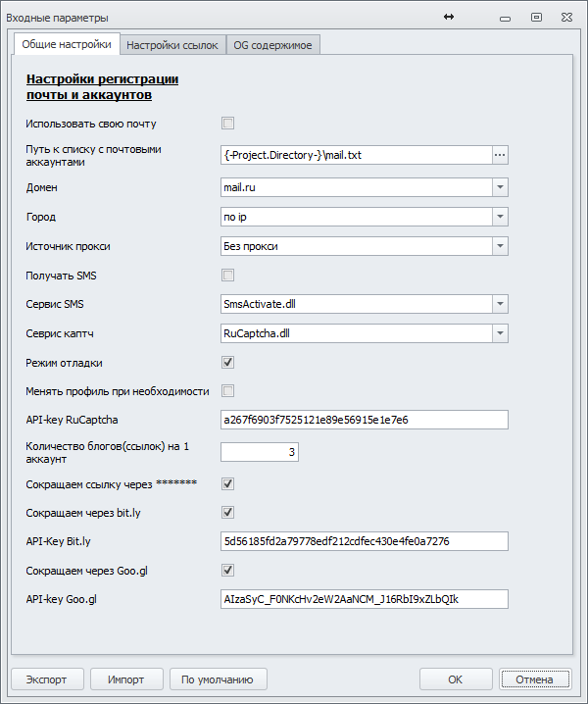588x704 pixels.
Task: Open the Домен dropdown list
Action: click(500, 186)
